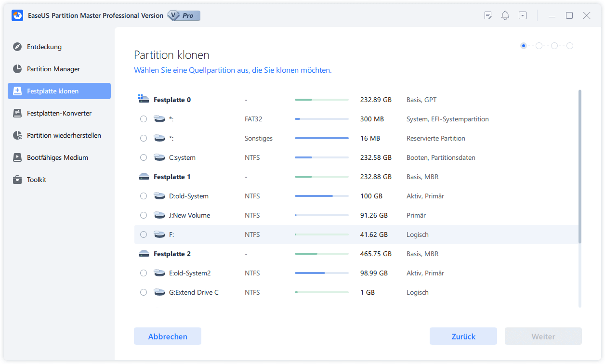Select the F: partition radio button
605x364 pixels.
coord(144,234)
